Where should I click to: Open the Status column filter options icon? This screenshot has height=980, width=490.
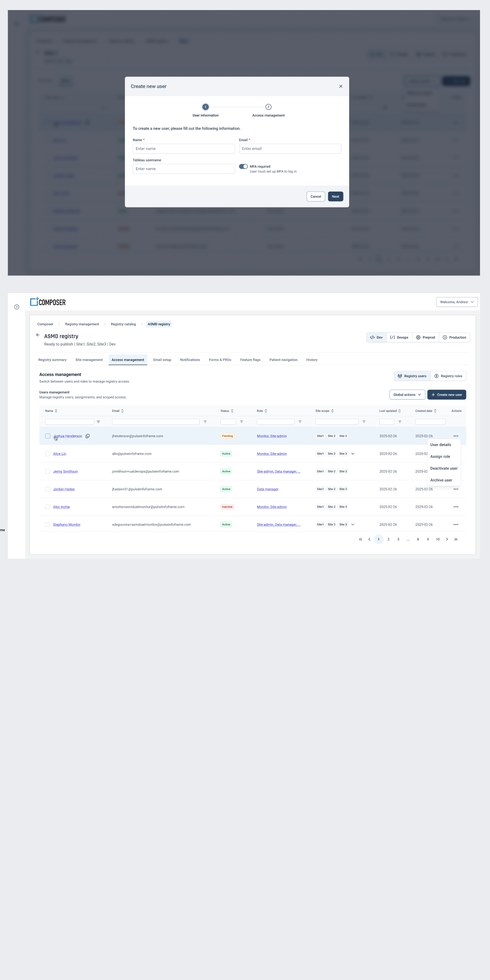tap(241, 422)
